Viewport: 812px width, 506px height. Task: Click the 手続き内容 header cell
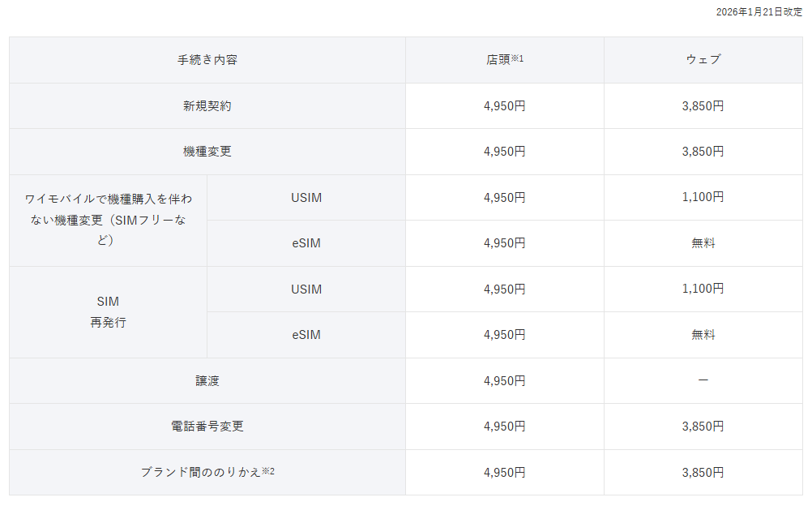point(207,60)
